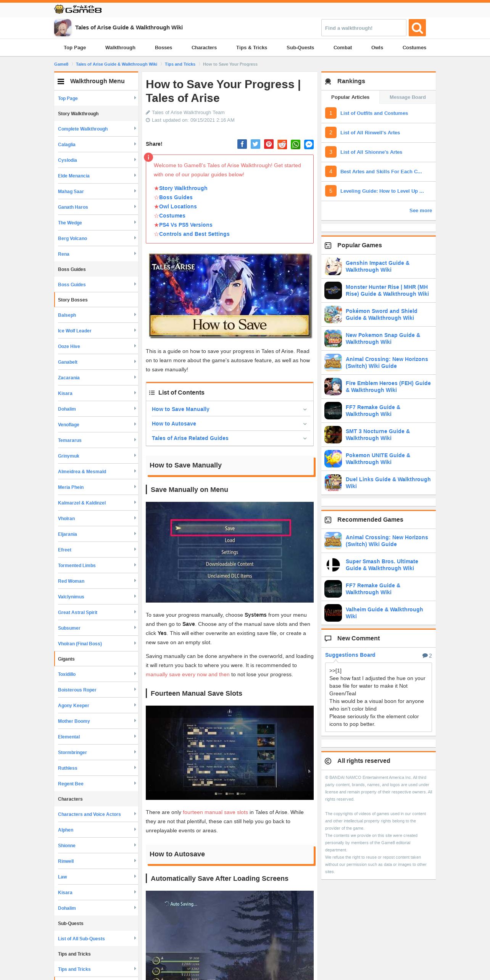
Task: Click the How to Save banner image
Action: [230, 296]
